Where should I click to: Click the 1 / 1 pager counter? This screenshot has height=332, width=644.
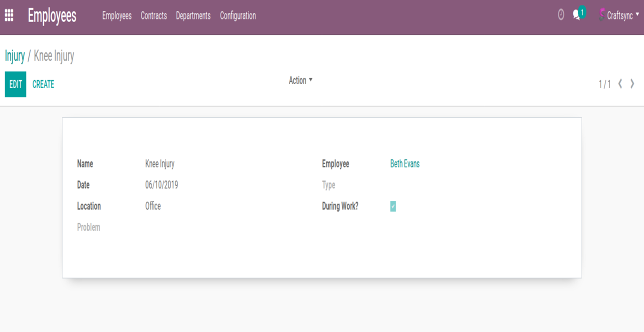coord(604,84)
